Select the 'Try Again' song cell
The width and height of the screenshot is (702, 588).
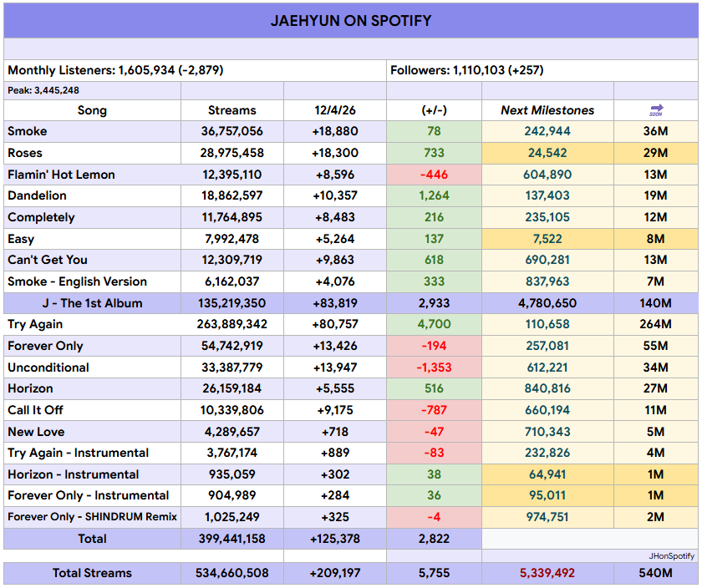tap(92, 324)
